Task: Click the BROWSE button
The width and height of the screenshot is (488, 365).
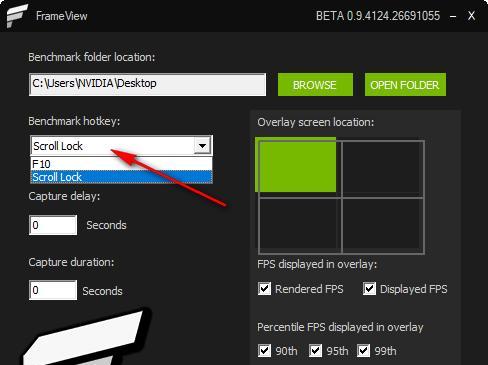Action: tap(315, 85)
